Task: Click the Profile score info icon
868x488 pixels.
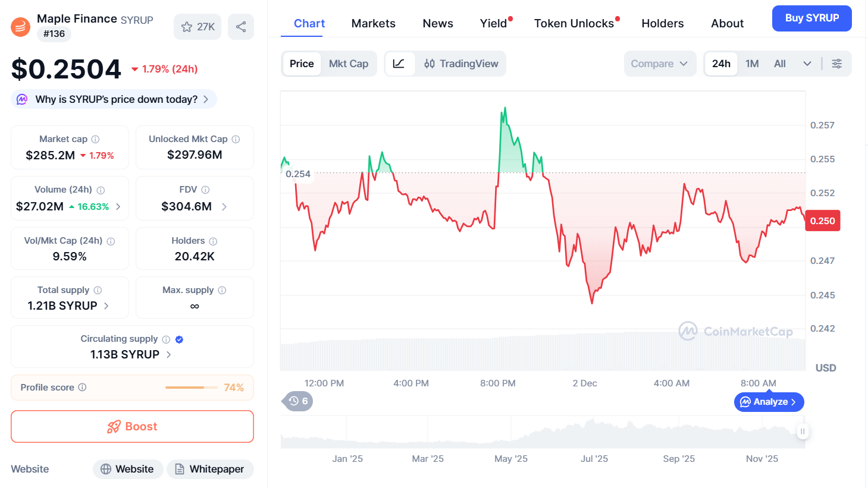Action: click(82, 388)
